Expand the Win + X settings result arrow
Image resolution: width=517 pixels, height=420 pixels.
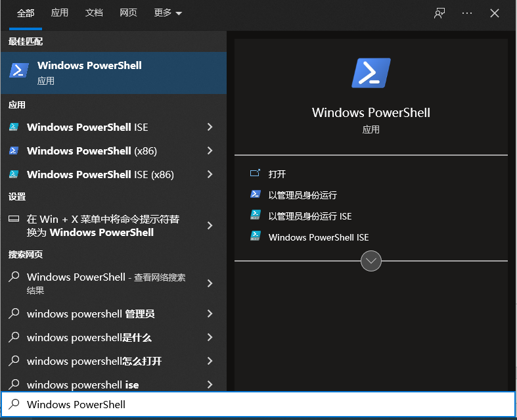click(x=210, y=225)
